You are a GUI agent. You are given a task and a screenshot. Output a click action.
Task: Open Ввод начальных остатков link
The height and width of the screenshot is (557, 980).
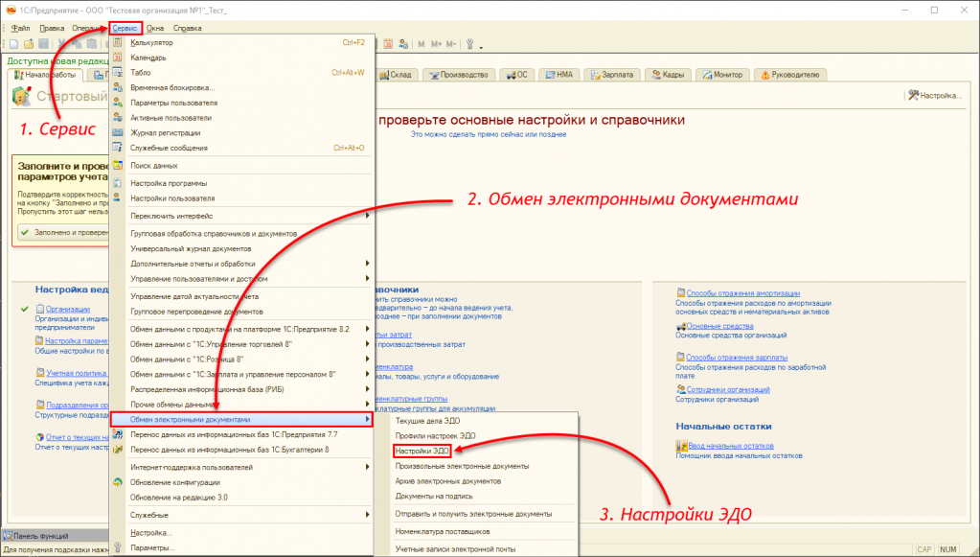click(x=731, y=446)
